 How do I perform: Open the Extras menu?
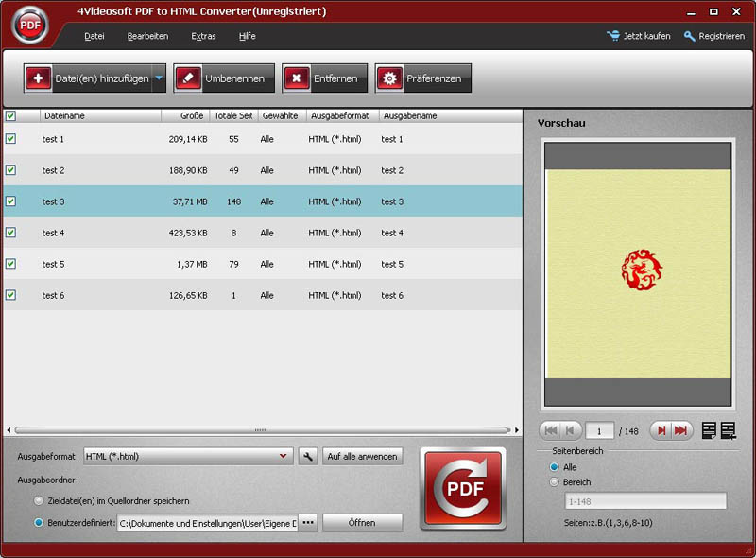203,36
